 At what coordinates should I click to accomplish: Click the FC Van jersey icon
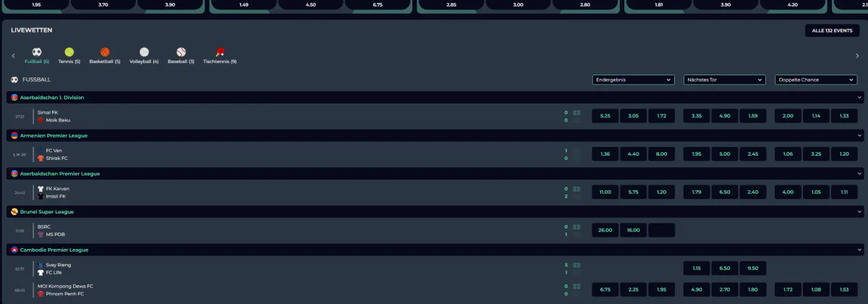(41, 151)
